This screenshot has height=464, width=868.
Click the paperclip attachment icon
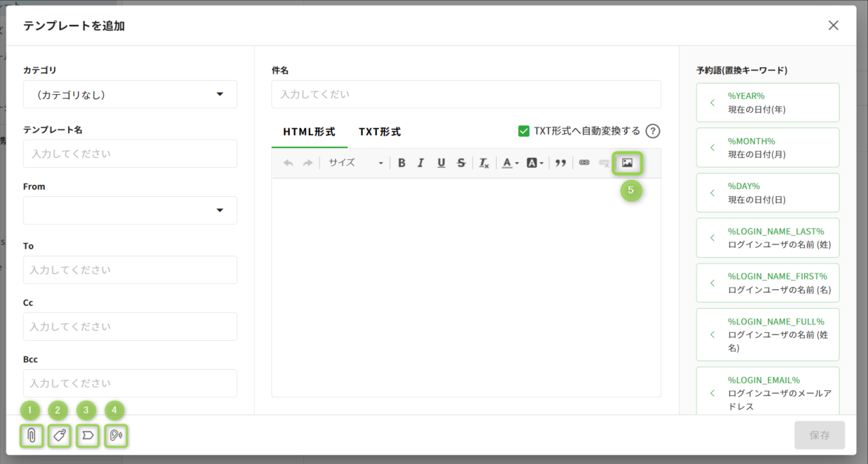click(32, 436)
